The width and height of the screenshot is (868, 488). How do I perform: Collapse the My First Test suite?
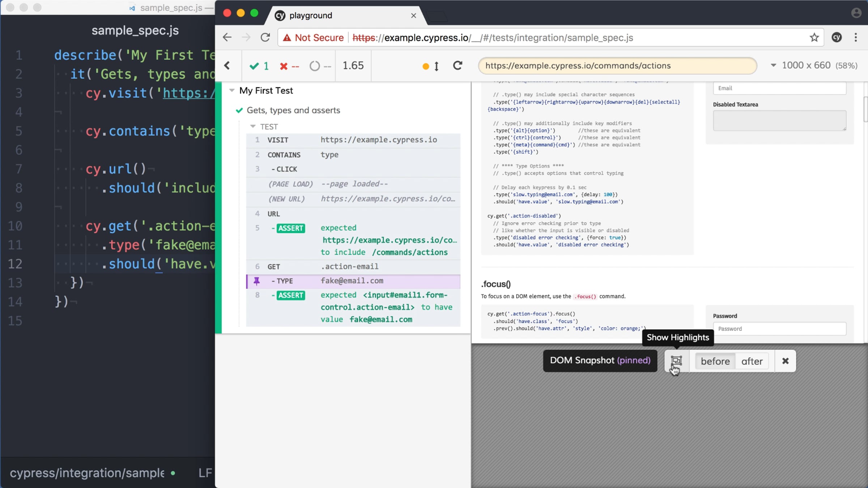coord(232,90)
